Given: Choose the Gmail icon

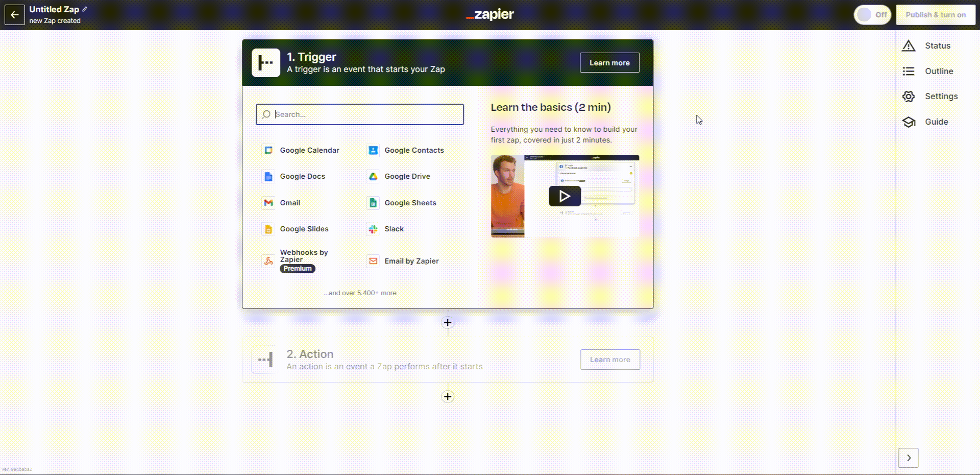Looking at the screenshot, I should 268,203.
